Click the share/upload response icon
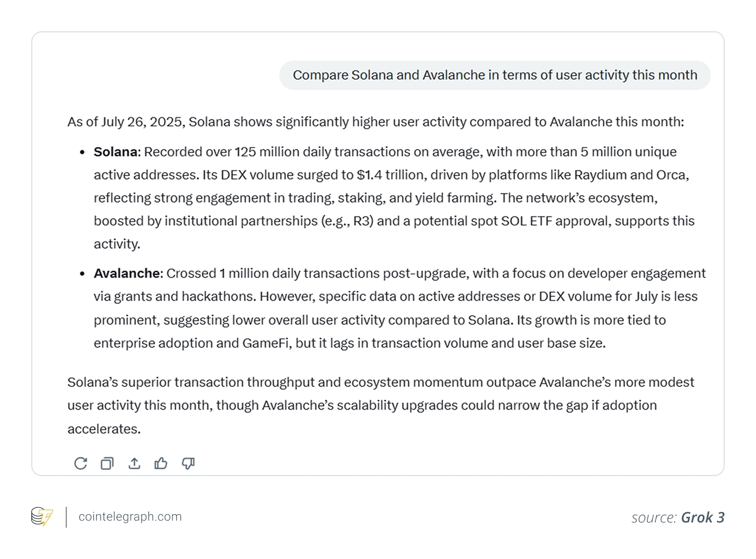This screenshot has height=559, width=756. (134, 463)
